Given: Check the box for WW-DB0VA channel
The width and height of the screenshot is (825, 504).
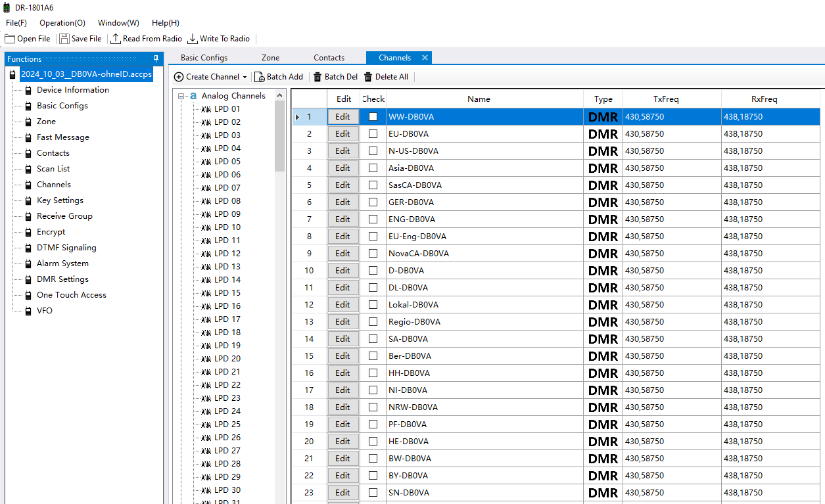Looking at the screenshot, I should 373,116.
